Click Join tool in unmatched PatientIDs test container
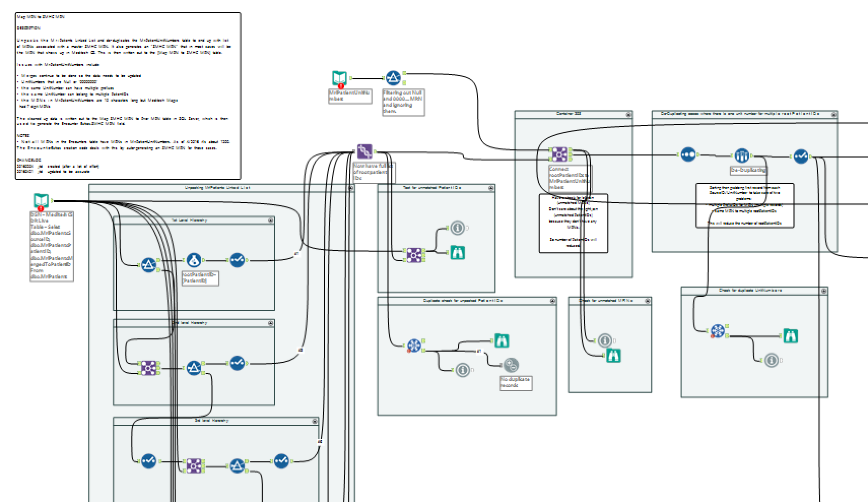The height and width of the screenshot is (502, 868). coord(414,255)
